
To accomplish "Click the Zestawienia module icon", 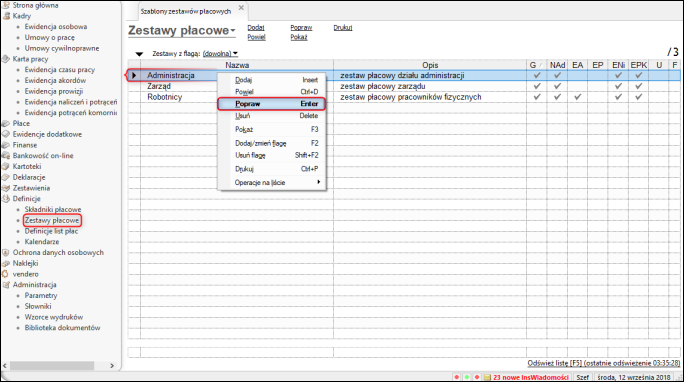I will point(6,188).
